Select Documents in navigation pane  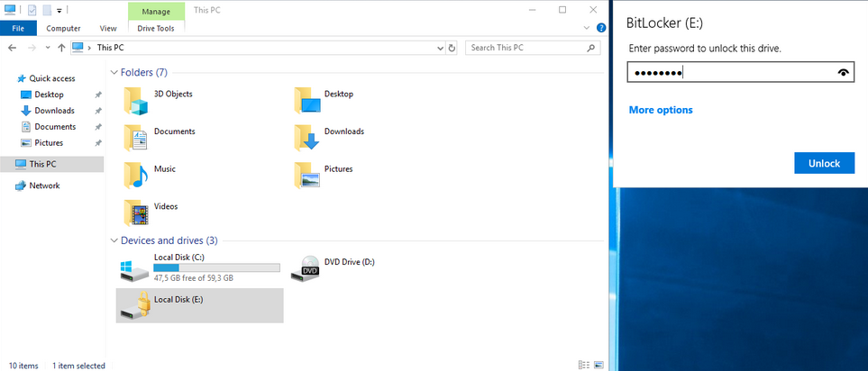point(55,127)
